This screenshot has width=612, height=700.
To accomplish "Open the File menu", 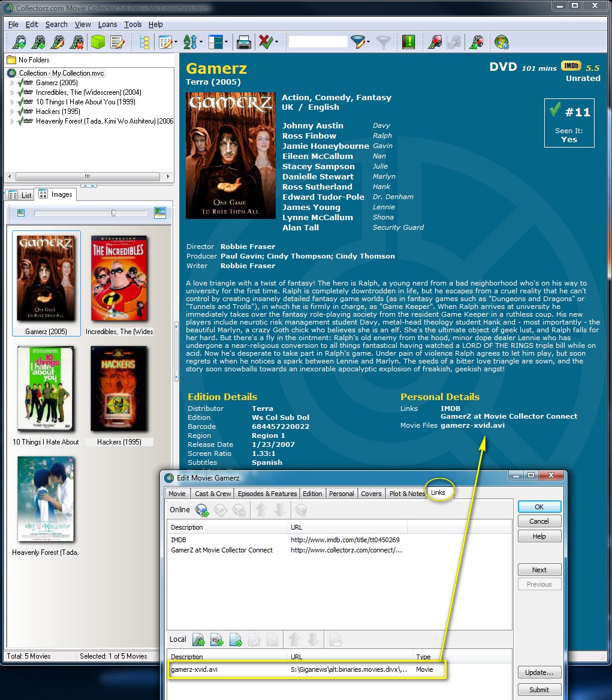I will [13, 25].
